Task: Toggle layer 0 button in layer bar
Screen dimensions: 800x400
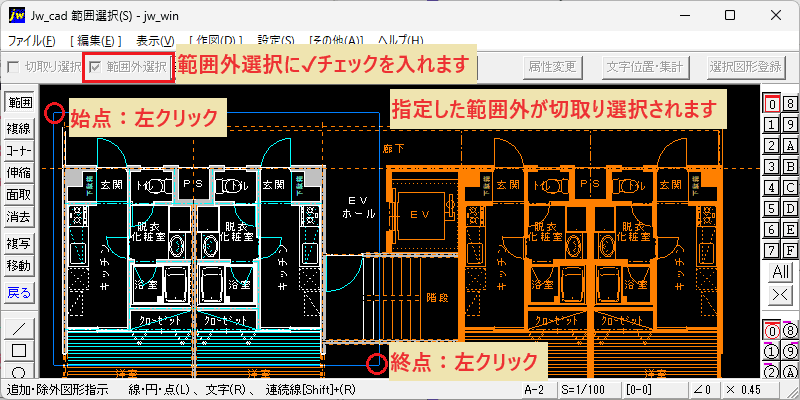Action: point(772,104)
